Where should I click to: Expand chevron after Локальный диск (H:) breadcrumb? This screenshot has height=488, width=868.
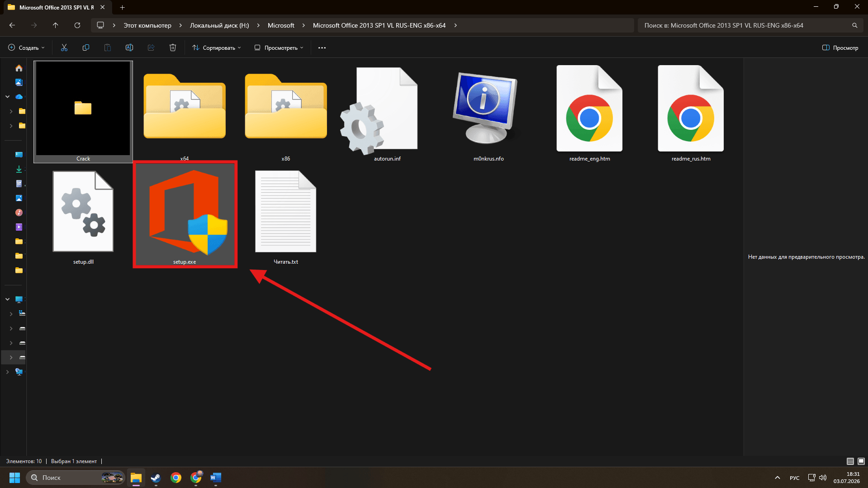point(258,25)
